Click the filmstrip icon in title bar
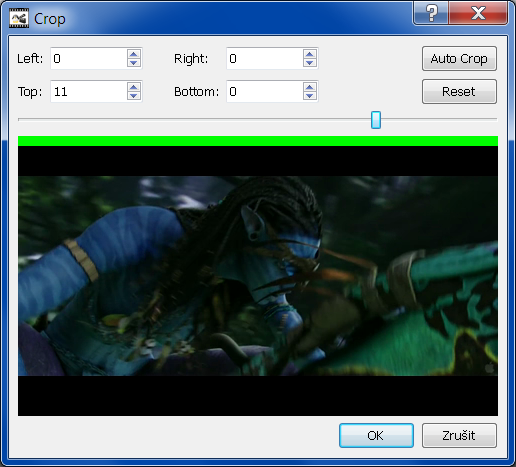The image size is (516, 467). coord(19,18)
